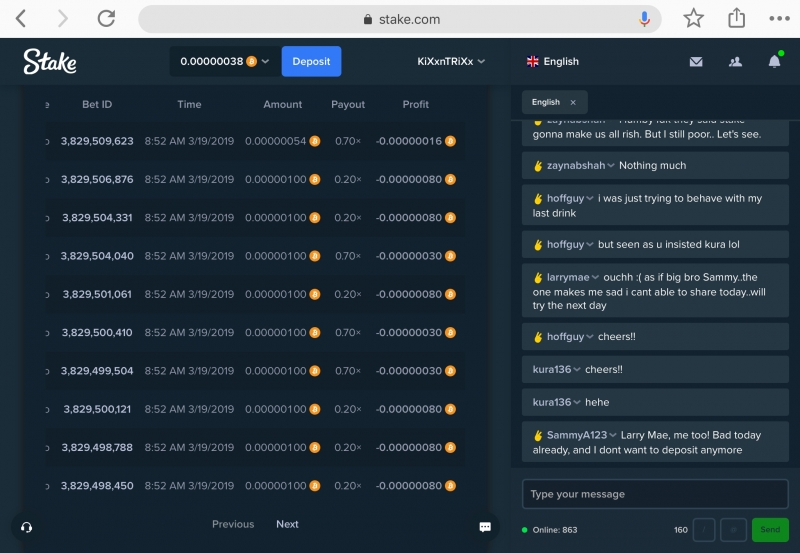Open bet 3,829,498,450
This screenshot has width=800, height=553.
coord(97,485)
